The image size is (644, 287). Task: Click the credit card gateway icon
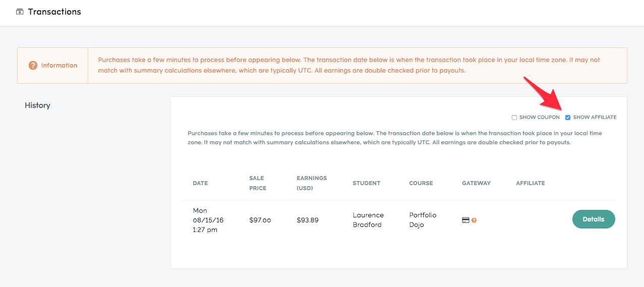(466, 220)
